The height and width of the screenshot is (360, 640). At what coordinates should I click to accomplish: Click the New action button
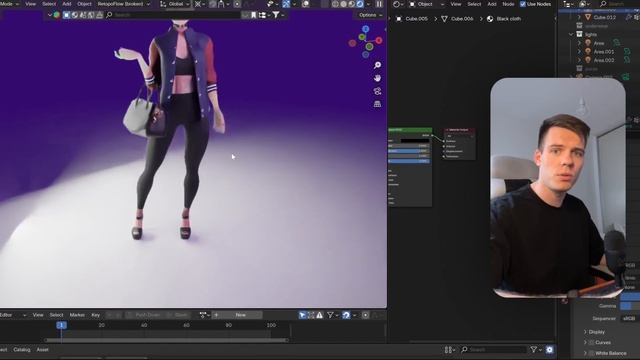coord(241,315)
